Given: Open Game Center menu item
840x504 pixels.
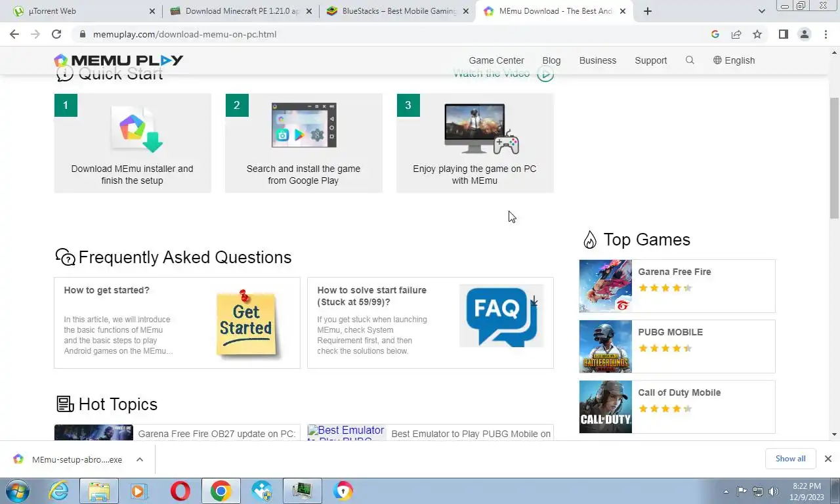Looking at the screenshot, I should [x=496, y=60].
